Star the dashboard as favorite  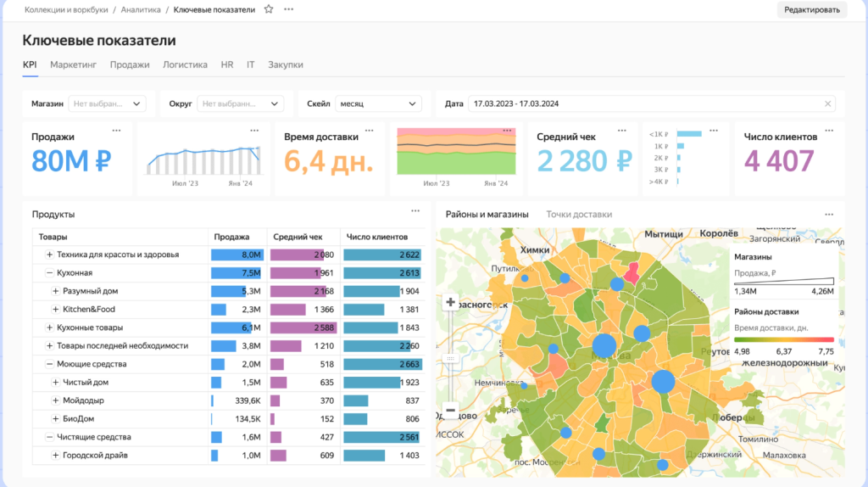[269, 9]
